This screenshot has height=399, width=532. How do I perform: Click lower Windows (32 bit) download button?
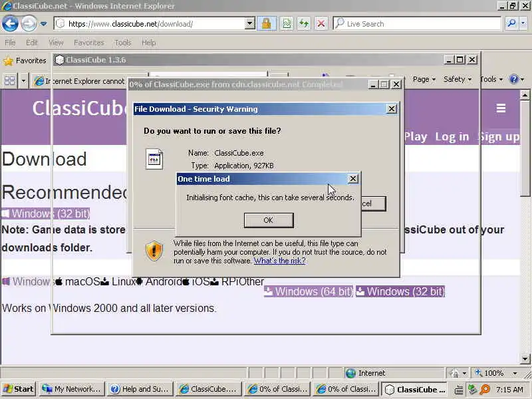click(x=400, y=291)
